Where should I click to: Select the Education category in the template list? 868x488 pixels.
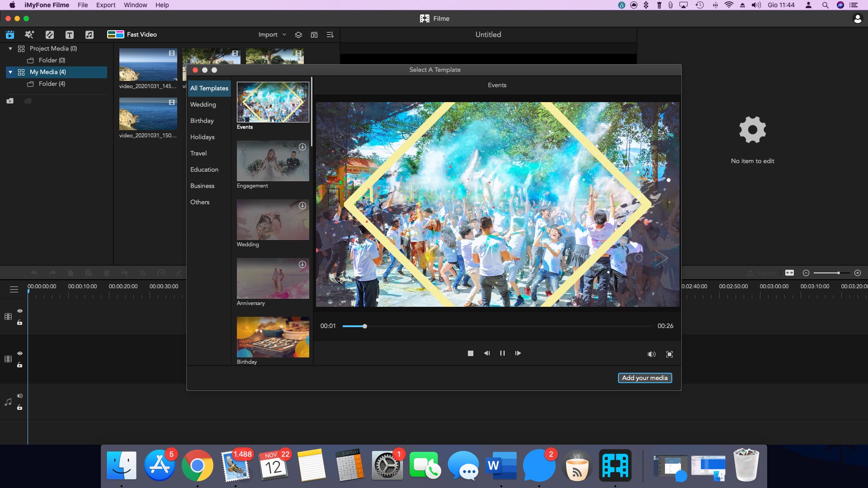coord(204,169)
